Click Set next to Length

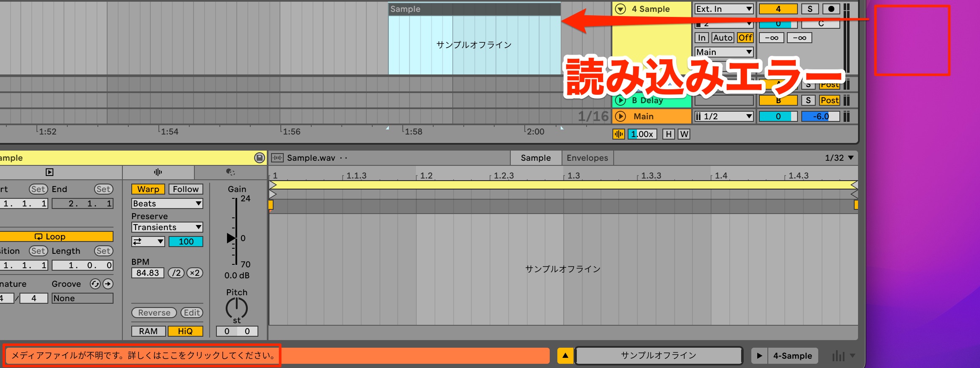click(103, 251)
